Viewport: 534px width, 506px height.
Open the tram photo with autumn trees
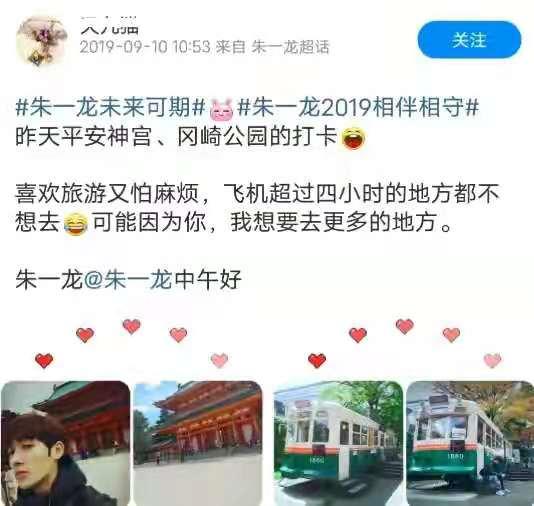470,443
